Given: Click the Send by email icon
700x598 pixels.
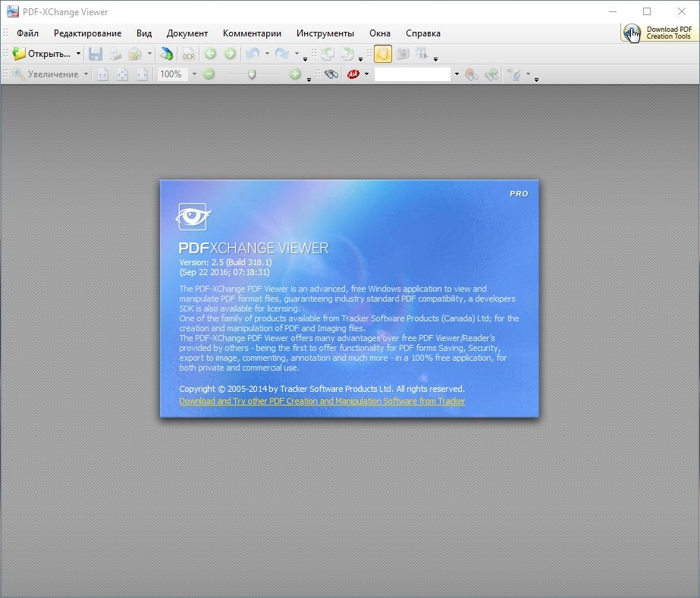Looking at the screenshot, I should pyautogui.click(x=135, y=54).
